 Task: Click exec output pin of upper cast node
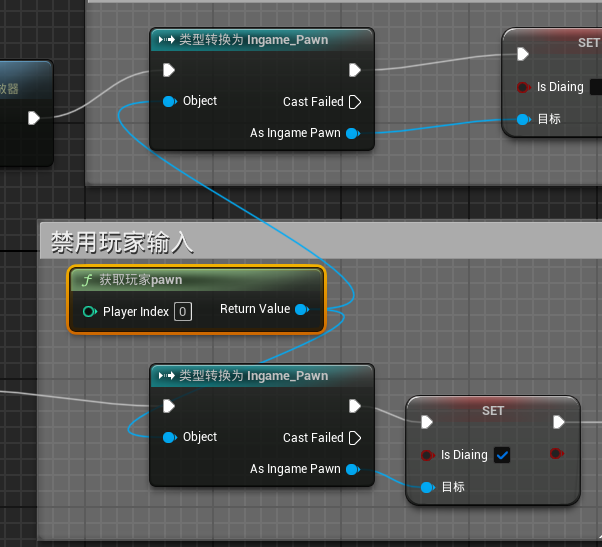(x=355, y=70)
